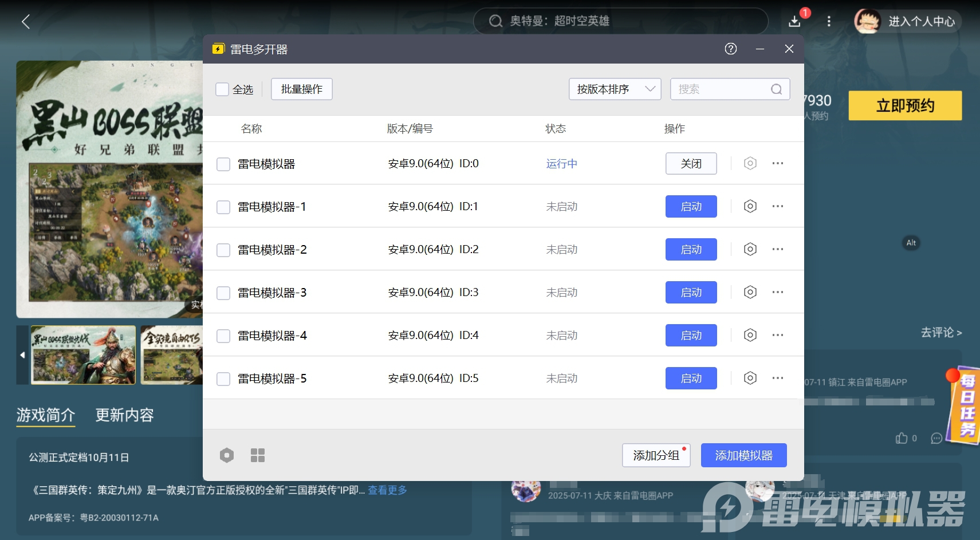
Task: Click the hexagon settings icon at dialog bottom left
Action: point(227,455)
